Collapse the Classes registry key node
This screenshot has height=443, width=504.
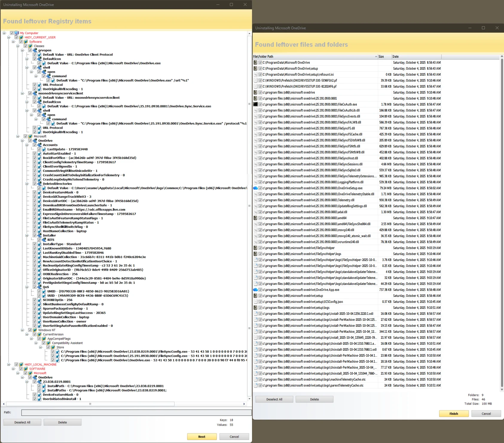[x=18, y=46]
